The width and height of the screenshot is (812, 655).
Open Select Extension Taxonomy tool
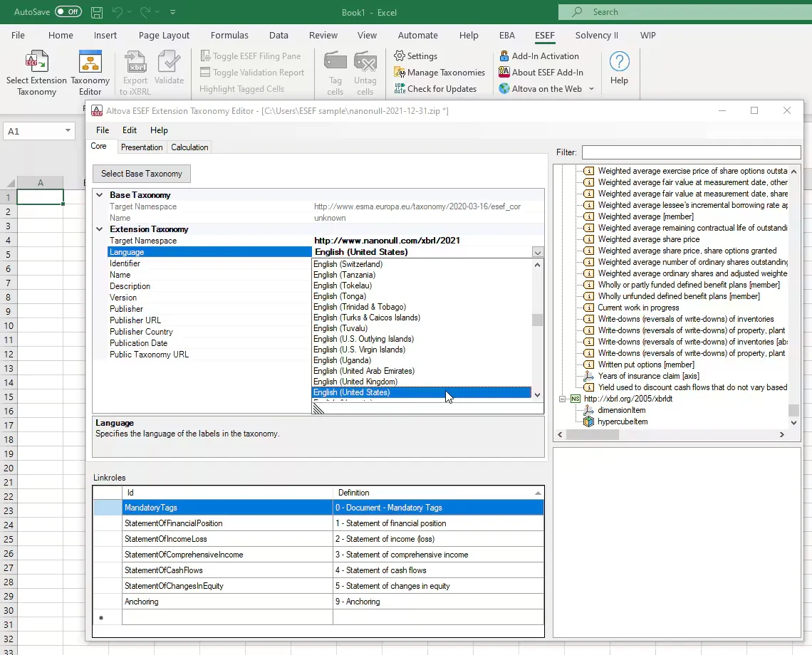[36, 73]
